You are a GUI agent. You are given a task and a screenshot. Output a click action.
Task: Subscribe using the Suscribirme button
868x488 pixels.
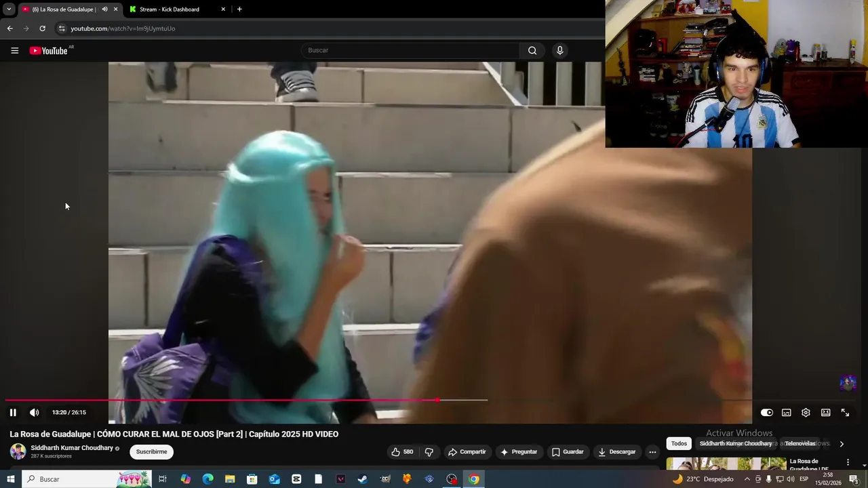coord(151,451)
